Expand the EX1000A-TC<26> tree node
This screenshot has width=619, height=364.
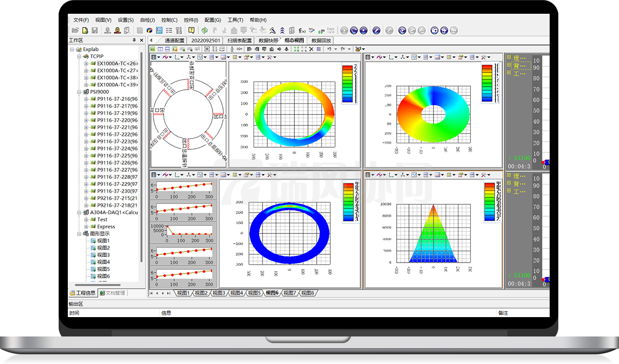(86, 64)
